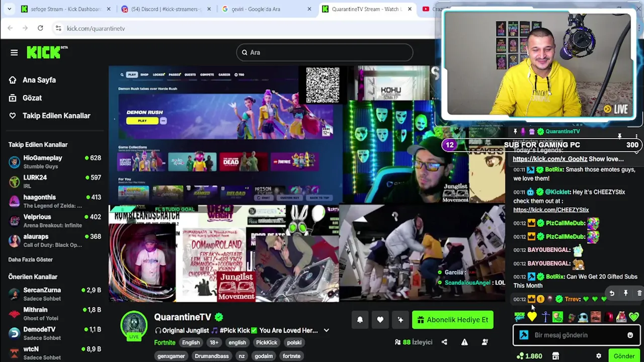Click QuarantineTV channel avatar with LIVE badge
The height and width of the screenshot is (362, 644).
coord(134,325)
